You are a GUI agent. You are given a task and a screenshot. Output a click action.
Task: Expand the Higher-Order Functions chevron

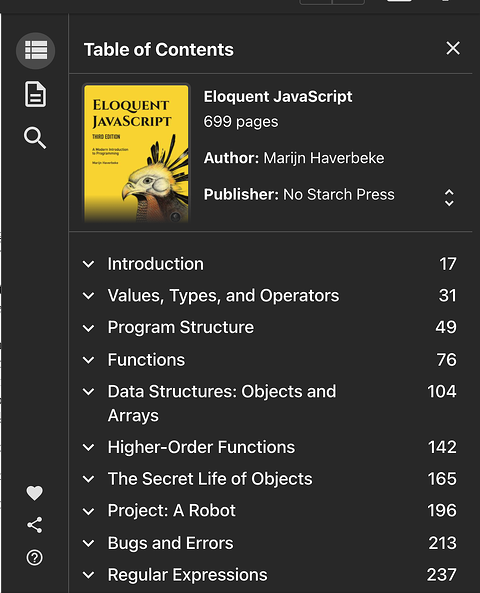(x=89, y=447)
